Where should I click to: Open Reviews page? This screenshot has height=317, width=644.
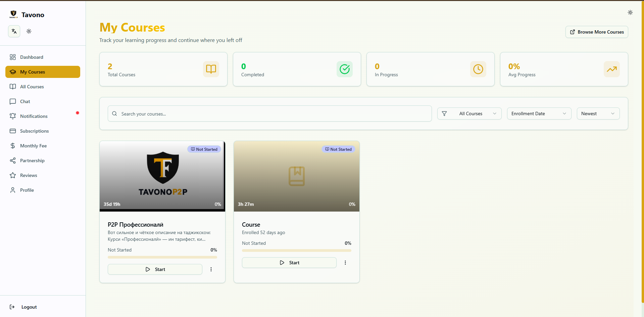tap(43, 175)
